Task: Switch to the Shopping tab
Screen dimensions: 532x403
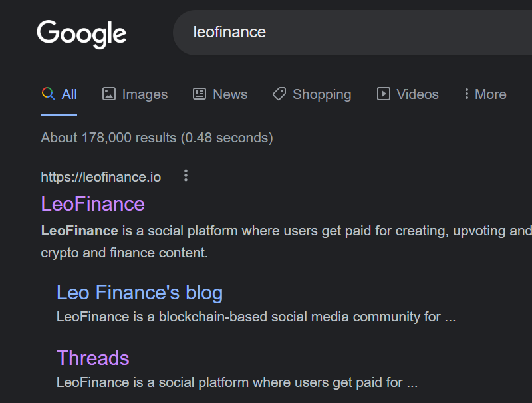Action: [x=312, y=94]
